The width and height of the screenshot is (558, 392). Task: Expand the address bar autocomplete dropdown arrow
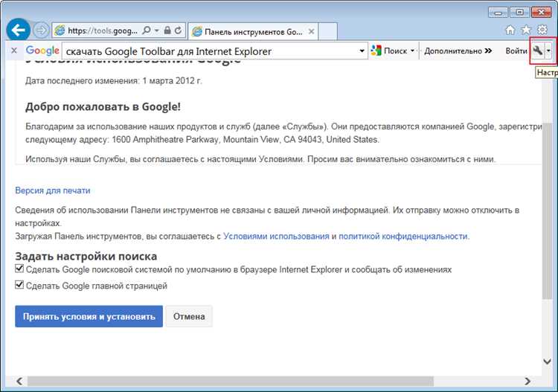tap(156, 30)
